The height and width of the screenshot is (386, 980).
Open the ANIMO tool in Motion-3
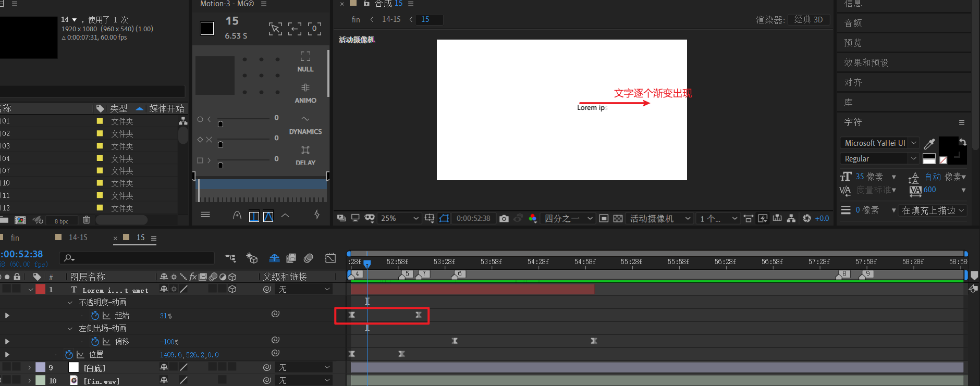coord(305,93)
